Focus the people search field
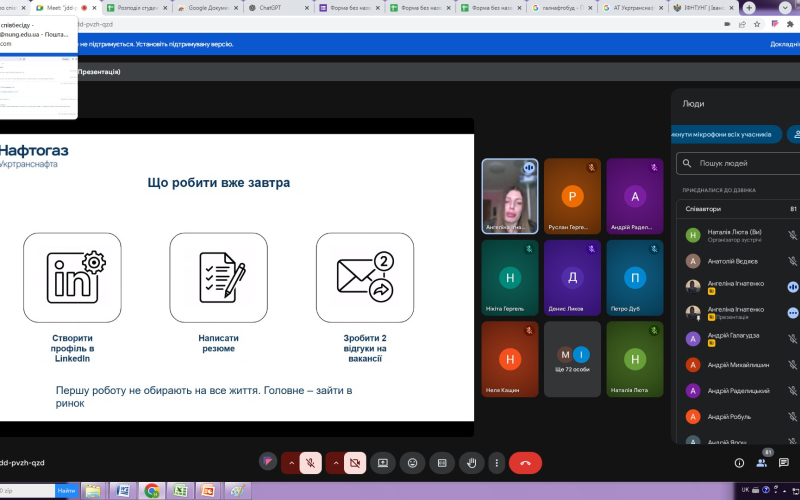The image size is (800, 500). [x=738, y=163]
